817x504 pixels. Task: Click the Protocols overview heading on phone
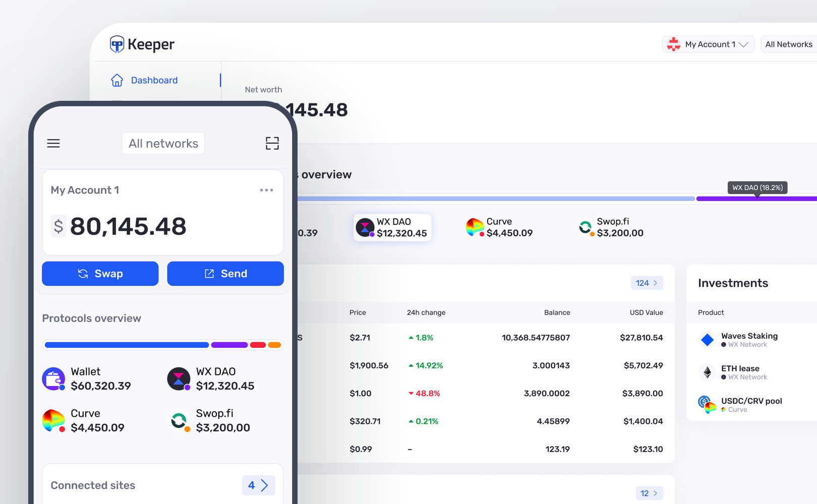91,319
